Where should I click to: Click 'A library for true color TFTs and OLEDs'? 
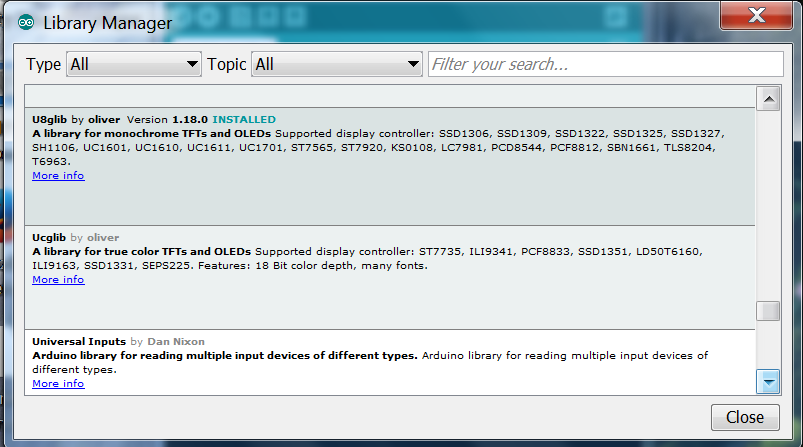(141, 251)
